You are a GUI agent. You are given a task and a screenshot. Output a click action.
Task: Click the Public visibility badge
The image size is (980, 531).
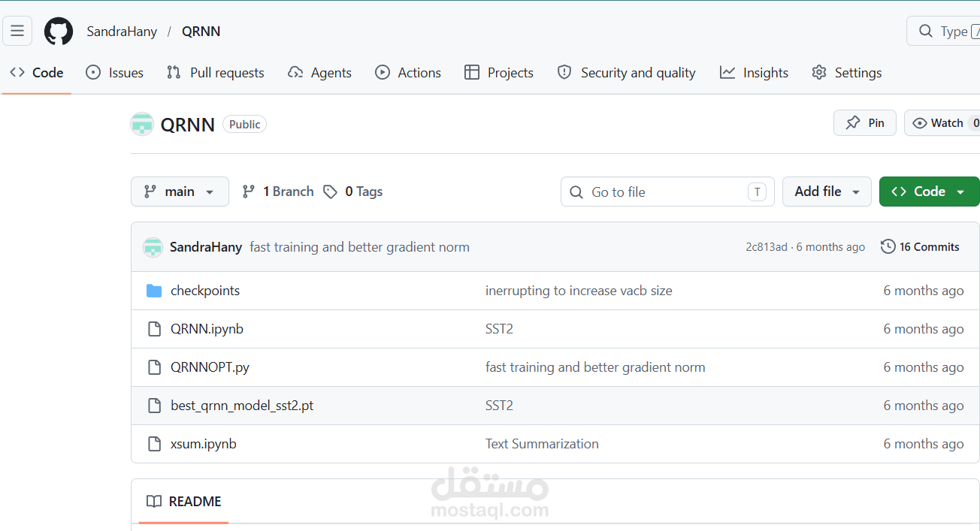[x=245, y=125]
